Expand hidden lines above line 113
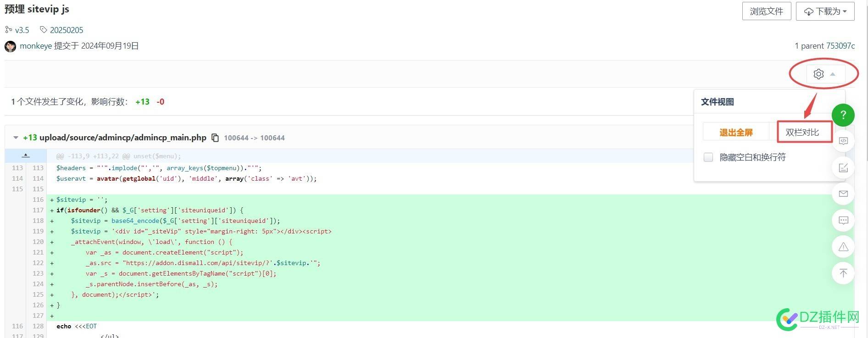Viewport: 868px width, 338px height. [x=26, y=155]
